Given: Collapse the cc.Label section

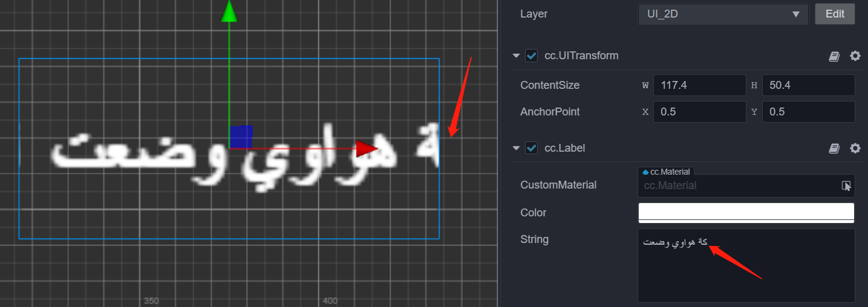Looking at the screenshot, I should [x=516, y=148].
